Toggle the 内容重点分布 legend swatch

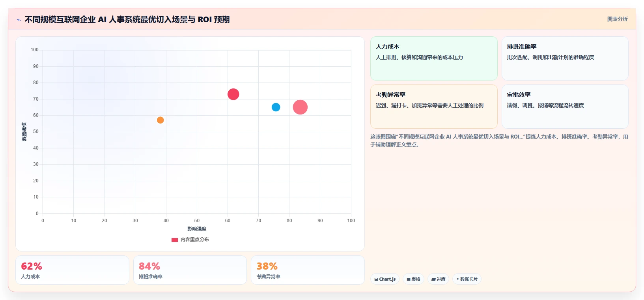click(175, 240)
